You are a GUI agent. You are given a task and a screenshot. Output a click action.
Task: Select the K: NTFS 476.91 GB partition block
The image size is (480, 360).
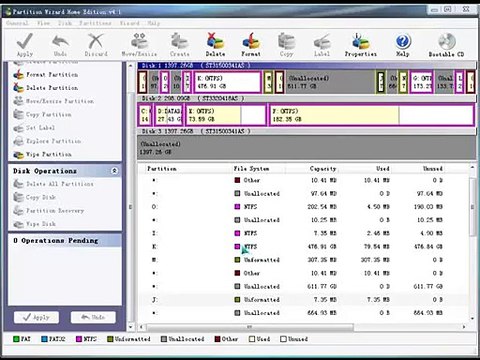pos(227,82)
